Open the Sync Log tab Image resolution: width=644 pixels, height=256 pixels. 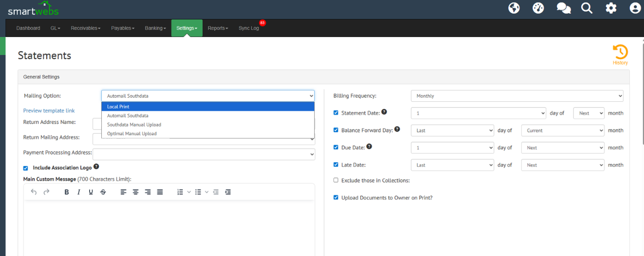point(249,28)
